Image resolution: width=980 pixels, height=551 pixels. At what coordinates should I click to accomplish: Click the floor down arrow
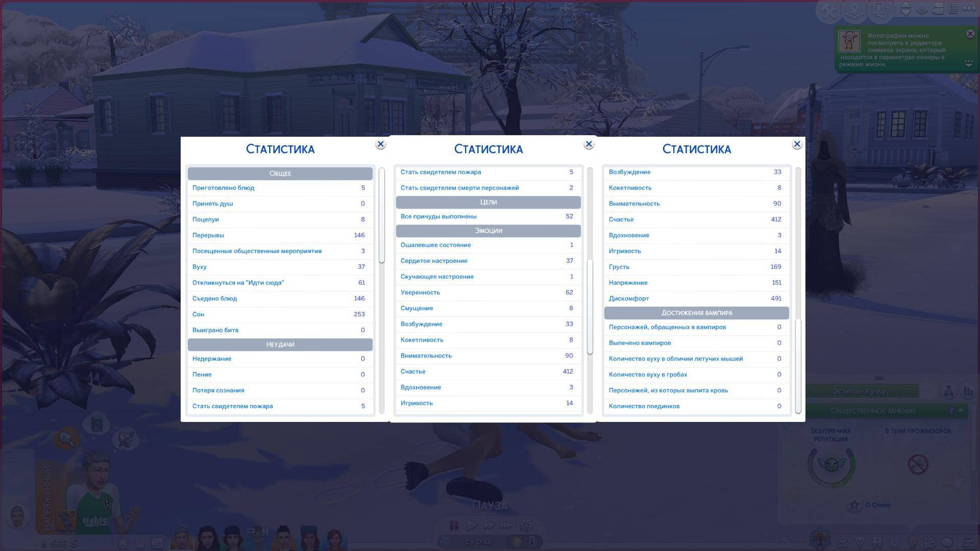tap(905, 13)
